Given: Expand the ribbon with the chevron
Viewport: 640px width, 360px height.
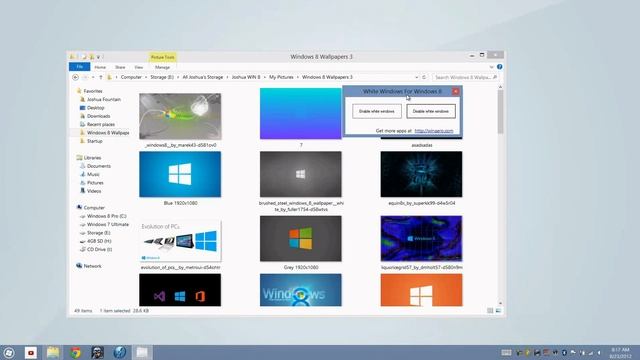Looking at the screenshot, I should tap(491, 67).
